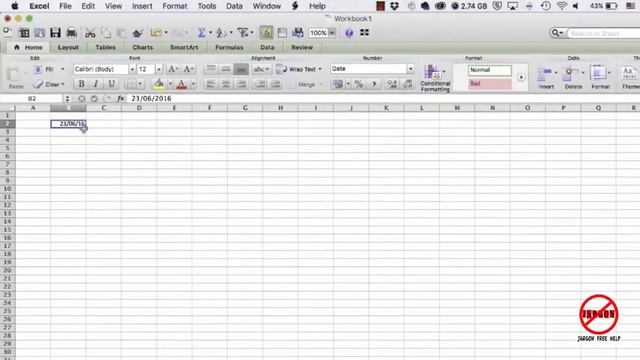Viewport: 640px width, 360px height.
Task: Toggle Wrap Text for the cell
Action: pyautogui.click(x=299, y=69)
